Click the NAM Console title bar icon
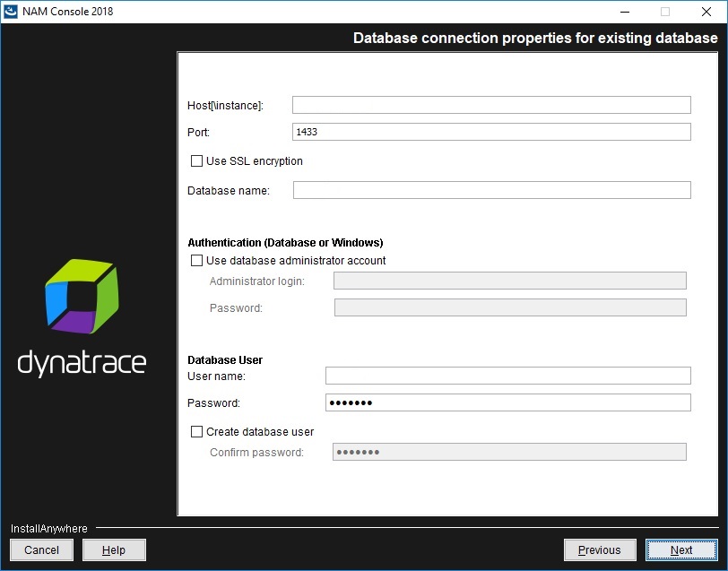Viewport: 728px width, 571px height. (x=11, y=12)
